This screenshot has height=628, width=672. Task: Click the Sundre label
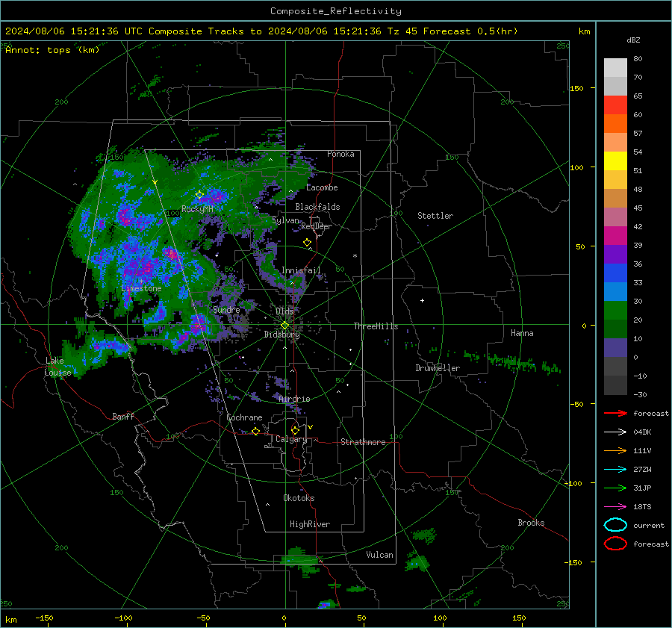(x=226, y=309)
